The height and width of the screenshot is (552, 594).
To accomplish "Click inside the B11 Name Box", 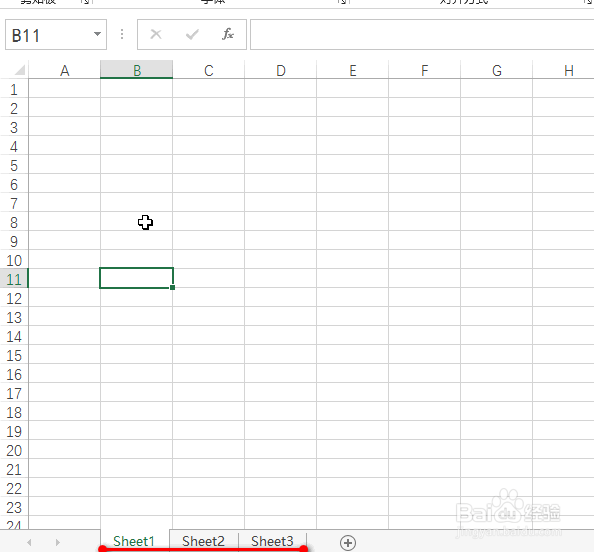I will coord(56,34).
